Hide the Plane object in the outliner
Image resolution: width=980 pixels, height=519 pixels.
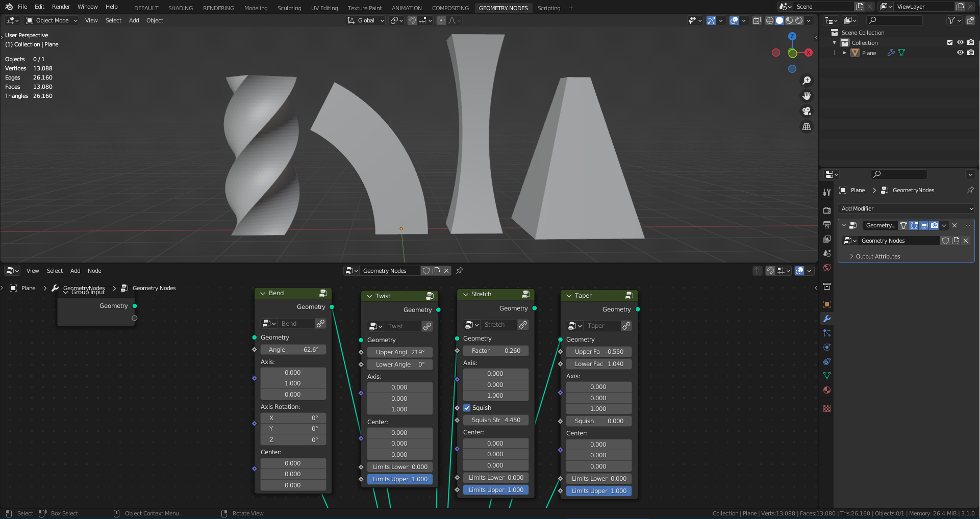(x=961, y=53)
